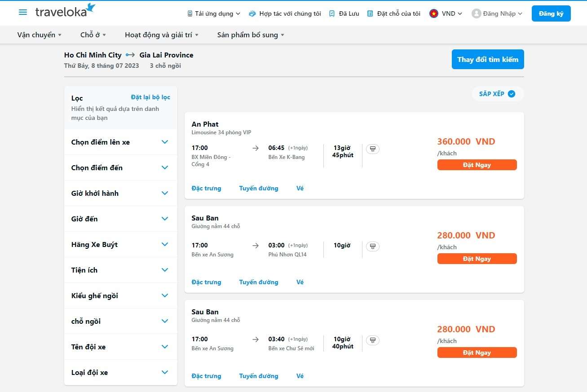
Task: Open Đặc trưng tab of Sau Ban 03:40 trip
Action: [206, 376]
